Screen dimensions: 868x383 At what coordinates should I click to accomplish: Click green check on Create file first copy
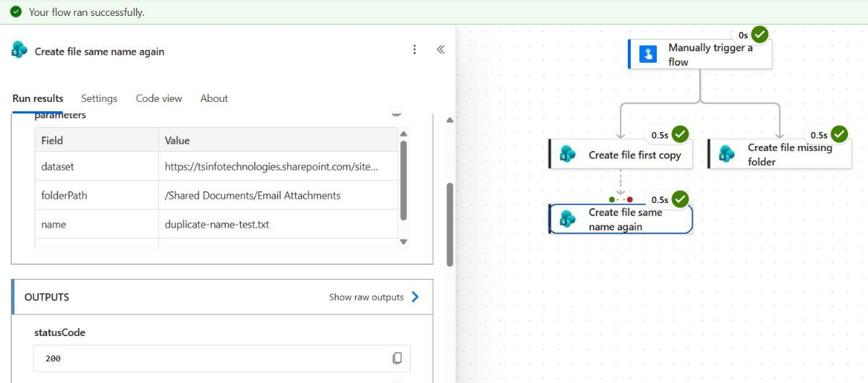680,134
